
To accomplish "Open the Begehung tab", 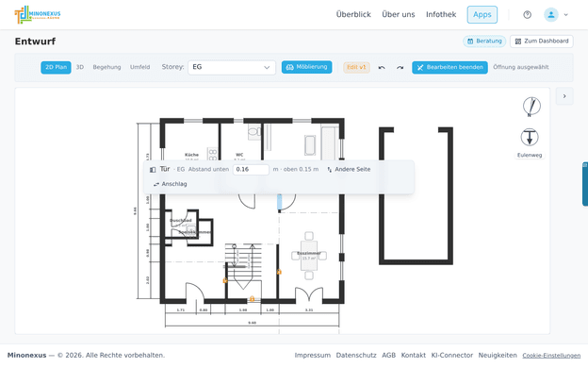I will click(x=106, y=67).
